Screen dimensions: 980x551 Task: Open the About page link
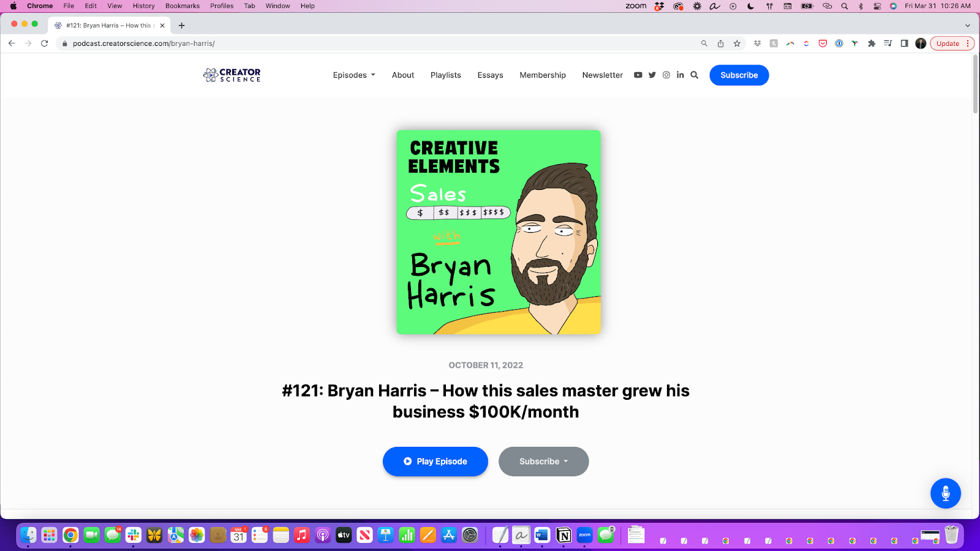[403, 75]
